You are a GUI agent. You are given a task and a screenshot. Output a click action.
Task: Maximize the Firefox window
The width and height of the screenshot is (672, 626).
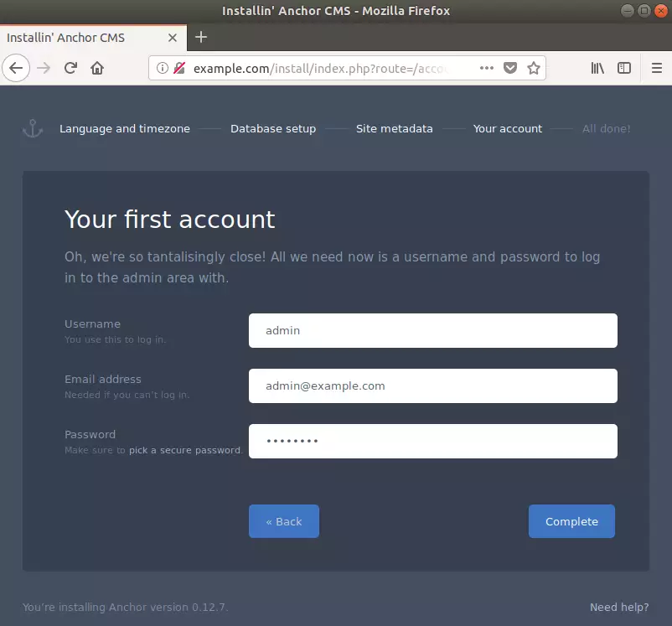tap(644, 11)
